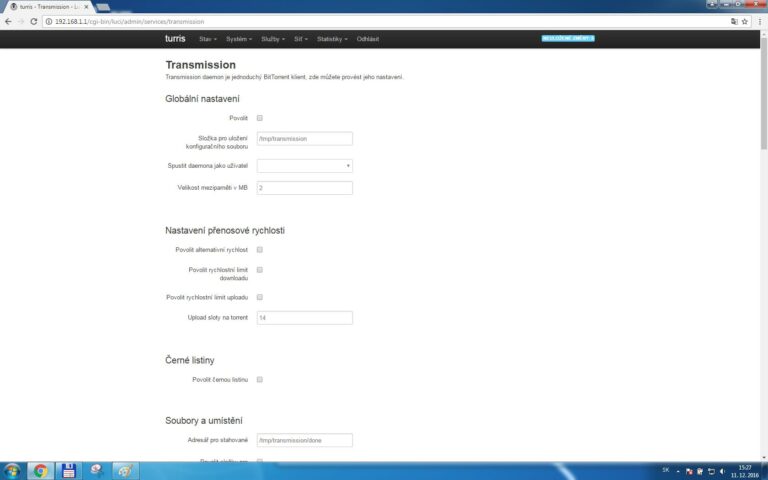The height and width of the screenshot is (480, 768).
Task: Click the config folder path input field
Action: coord(305,139)
